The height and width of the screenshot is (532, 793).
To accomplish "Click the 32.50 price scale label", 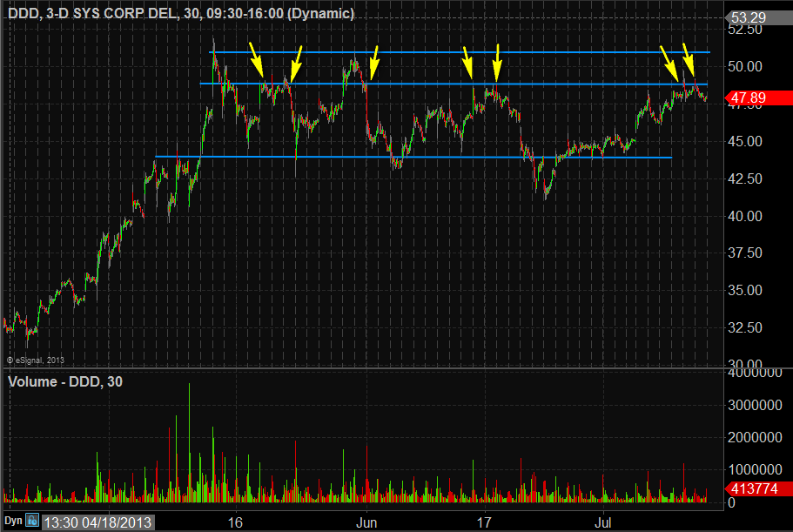I will [x=744, y=327].
